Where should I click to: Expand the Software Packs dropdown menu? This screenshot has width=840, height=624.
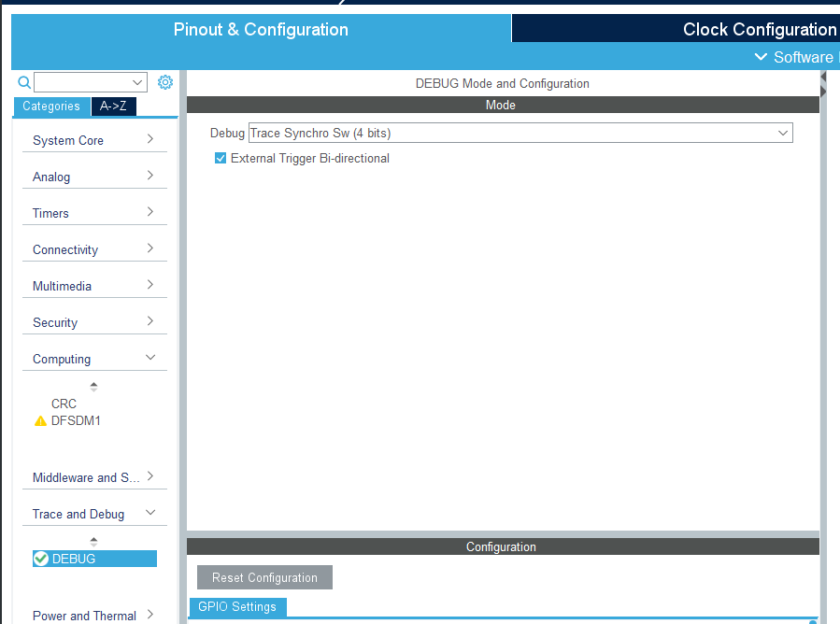pyautogui.click(x=796, y=57)
